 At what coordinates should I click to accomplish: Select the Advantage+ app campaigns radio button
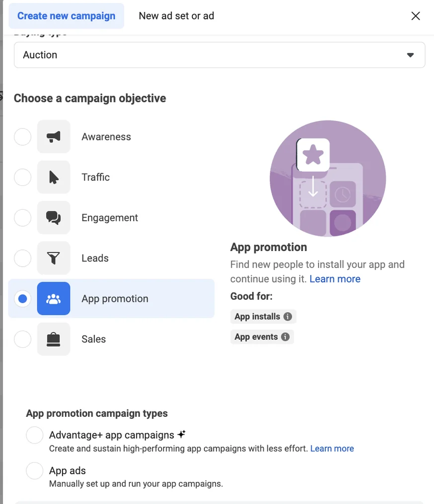point(35,435)
